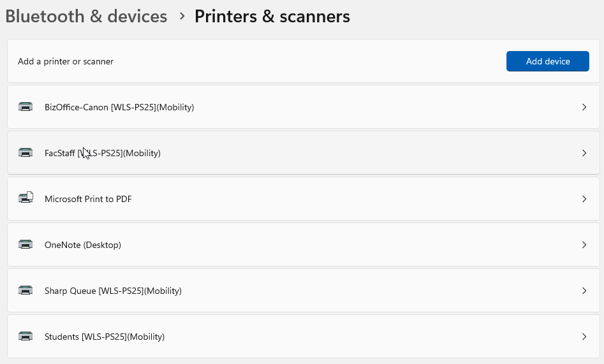This screenshot has width=604, height=364.
Task: Select the Students [WLS-PS25](Mobility) label
Action: [x=105, y=337]
